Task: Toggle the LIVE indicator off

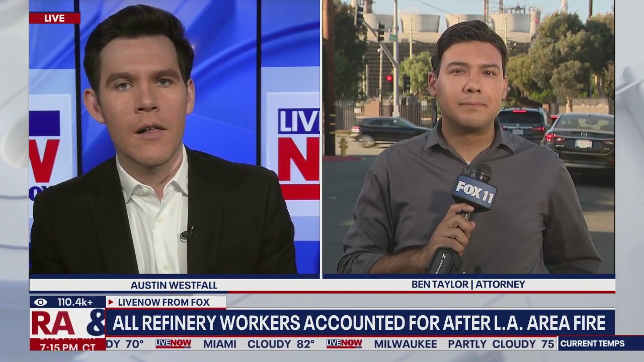Action: (x=55, y=18)
